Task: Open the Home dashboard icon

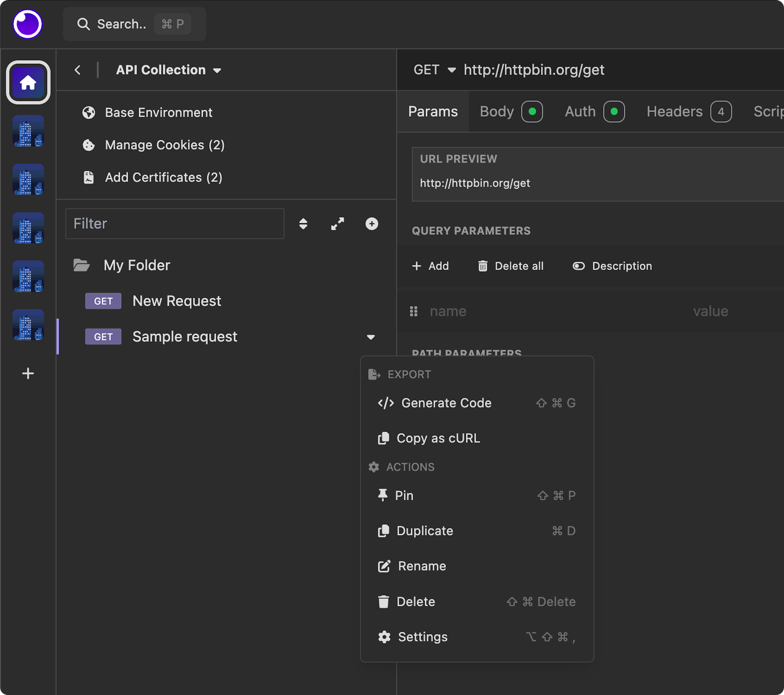Action: [28, 82]
